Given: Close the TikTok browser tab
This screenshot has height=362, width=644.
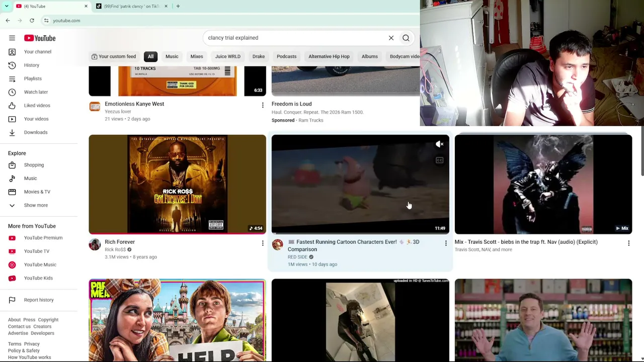Looking at the screenshot, I should pyautogui.click(x=166, y=6).
